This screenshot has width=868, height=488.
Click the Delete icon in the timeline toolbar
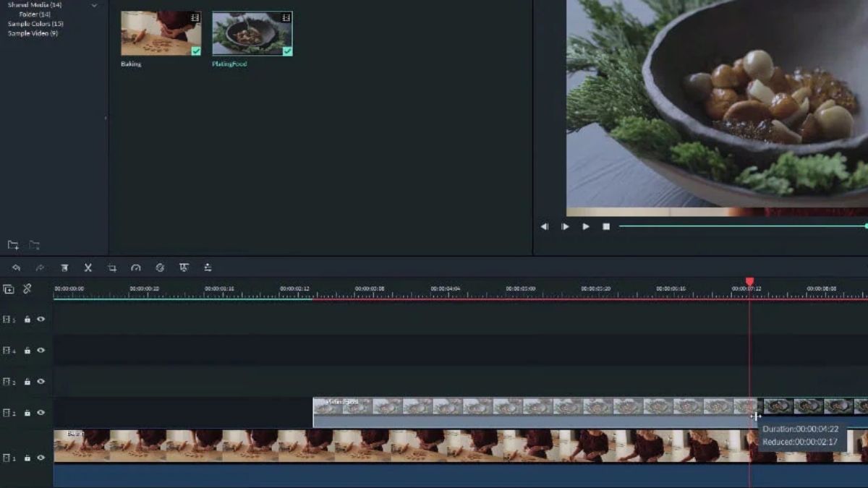(65, 268)
